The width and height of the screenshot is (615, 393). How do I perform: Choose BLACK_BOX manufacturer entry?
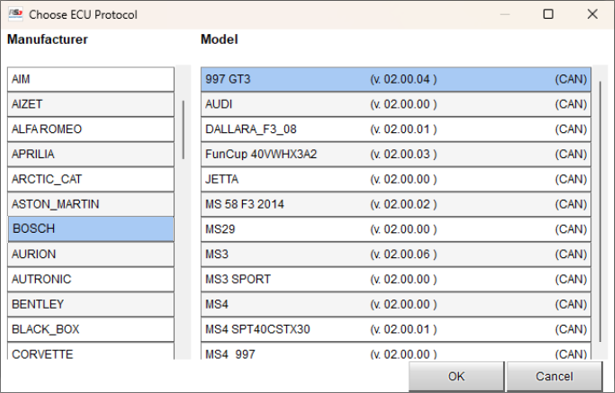(91, 329)
